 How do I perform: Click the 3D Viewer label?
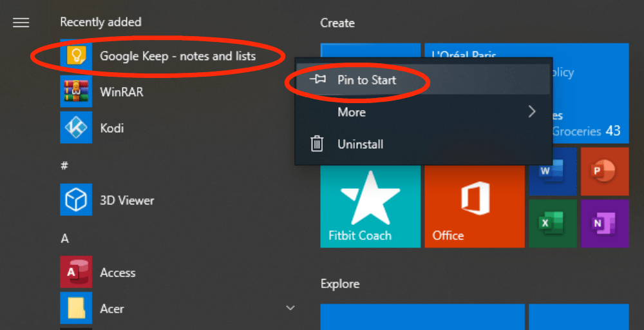127,200
